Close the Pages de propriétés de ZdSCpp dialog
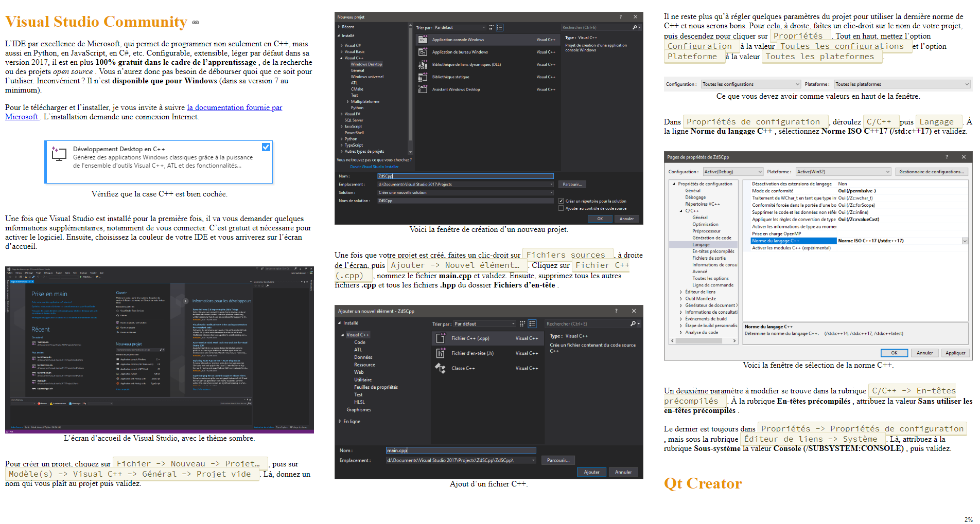980x524 pixels. pos(964,157)
